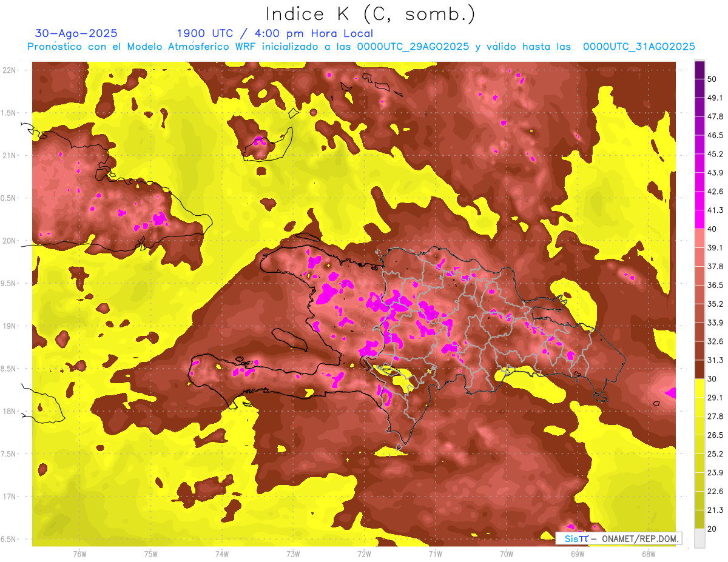Click the colorbar label "20" at the bottom
This screenshot has width=728, height=562.
(712, 529)
